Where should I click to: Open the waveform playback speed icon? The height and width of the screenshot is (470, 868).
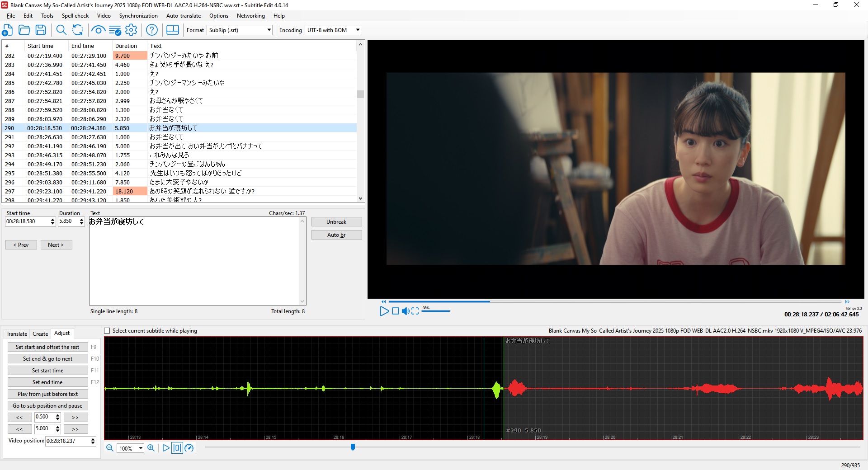pyautogui.click(x=189, y=448)
